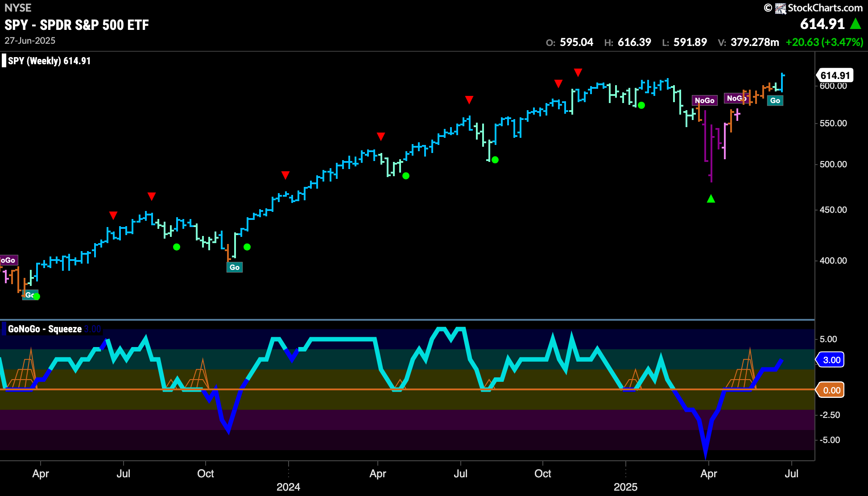Click the 2024 year label on time axis

pos(288,487)
